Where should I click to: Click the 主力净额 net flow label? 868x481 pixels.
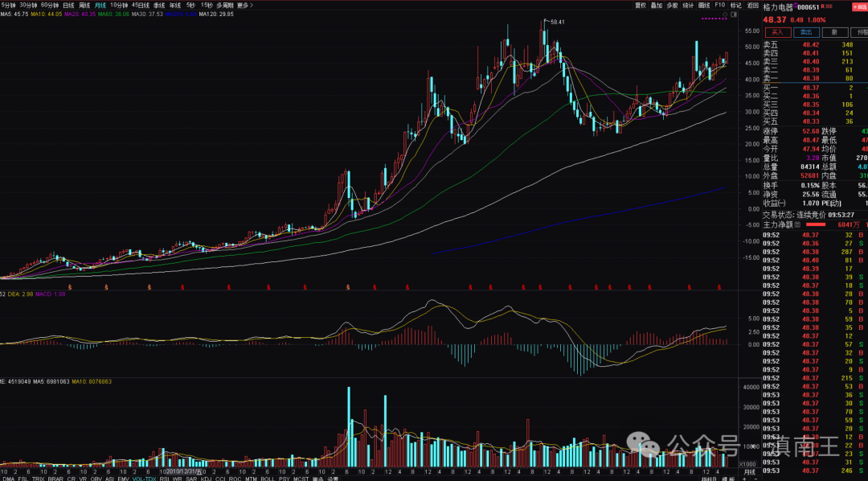click(x=778, y=224)
